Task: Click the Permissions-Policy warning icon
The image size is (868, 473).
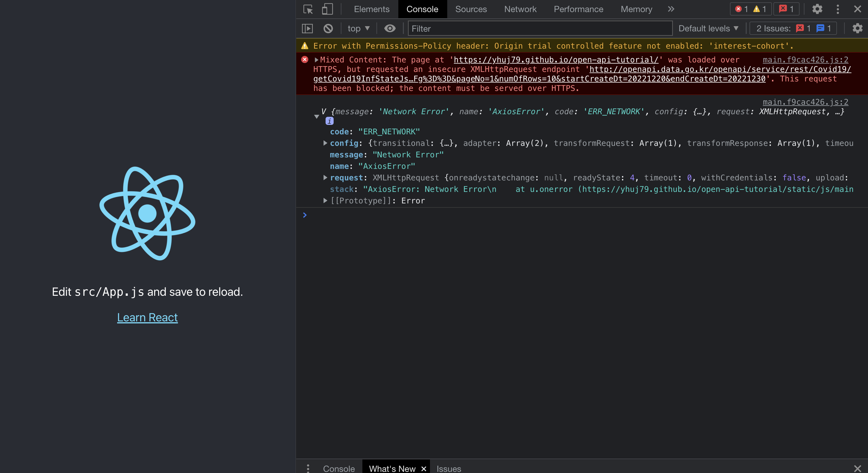Action: (x=305, y=46)
